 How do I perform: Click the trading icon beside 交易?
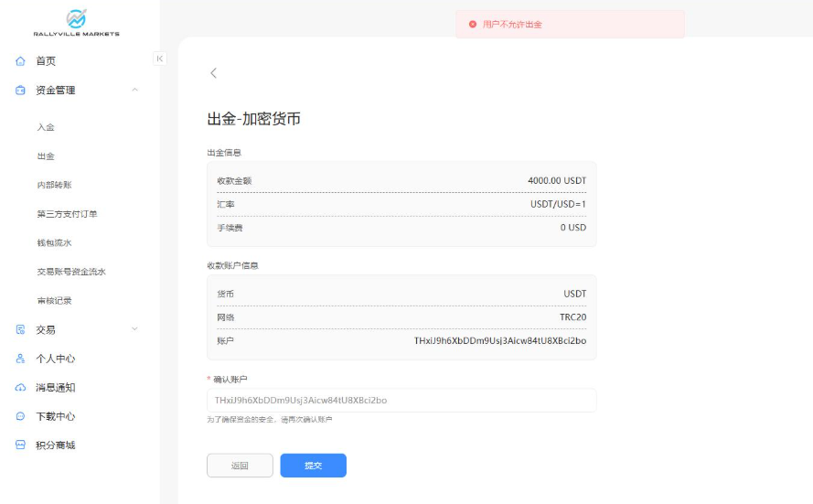click(20, 329)
